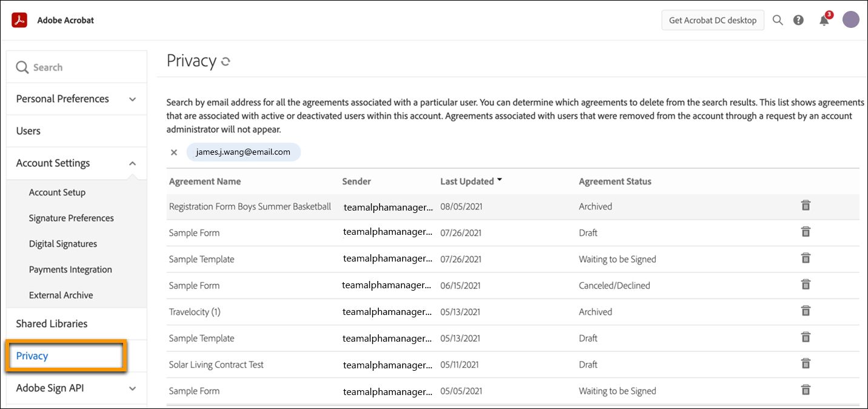
Task: Delete the Solar Living Contract Test agreement
Action: point(806,364)
